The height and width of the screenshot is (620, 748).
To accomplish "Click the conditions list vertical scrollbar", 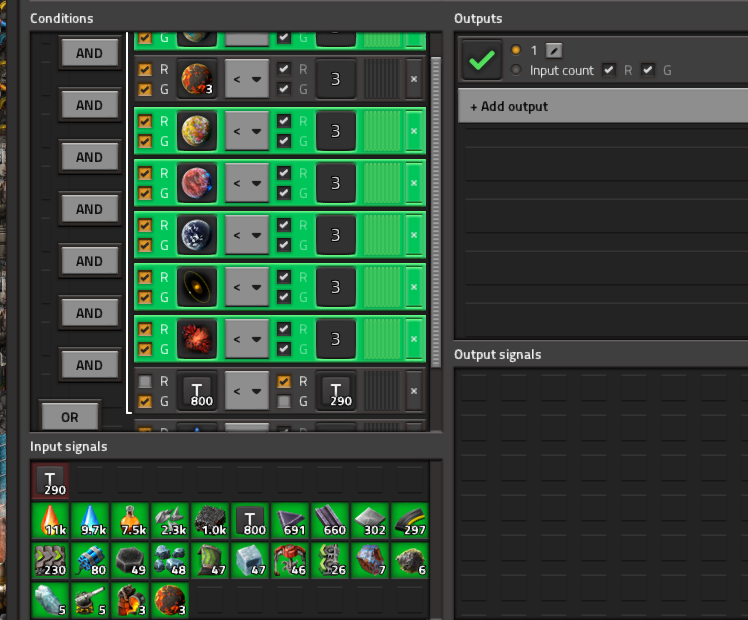I will click(435, 200).
